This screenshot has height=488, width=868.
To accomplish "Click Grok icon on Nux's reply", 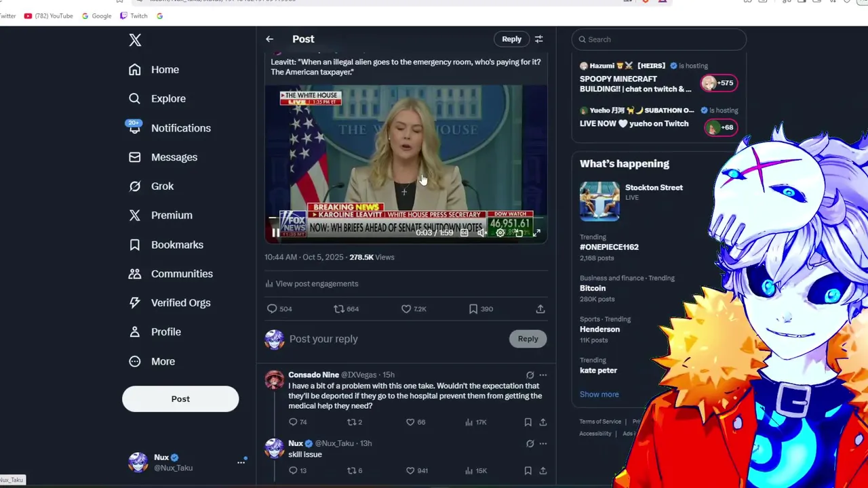I will [x=530, y=443].
